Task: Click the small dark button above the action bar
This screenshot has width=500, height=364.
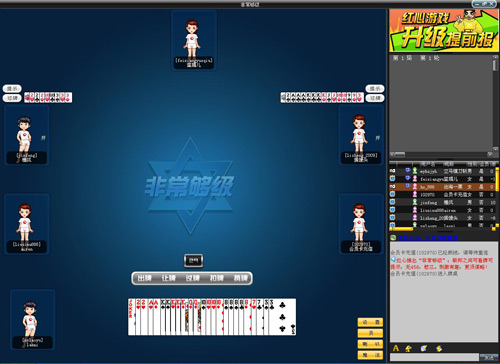Action: tap(194, 260)
